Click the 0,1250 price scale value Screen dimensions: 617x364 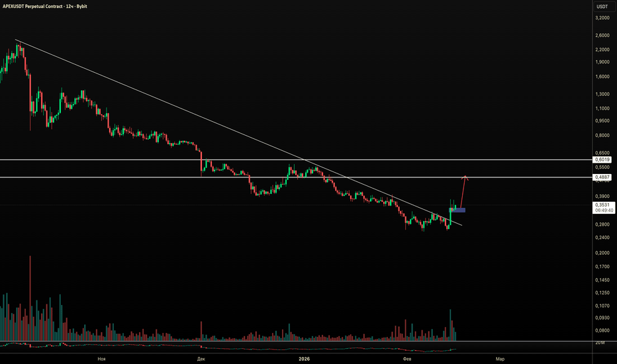coord(602,293)
